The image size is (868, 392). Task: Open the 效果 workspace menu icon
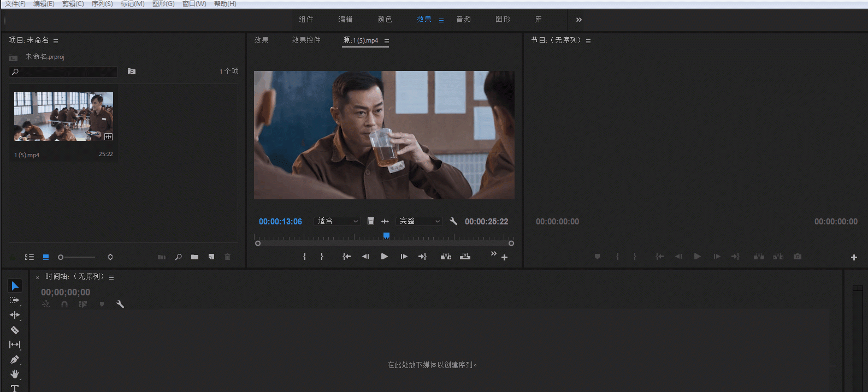441,20
